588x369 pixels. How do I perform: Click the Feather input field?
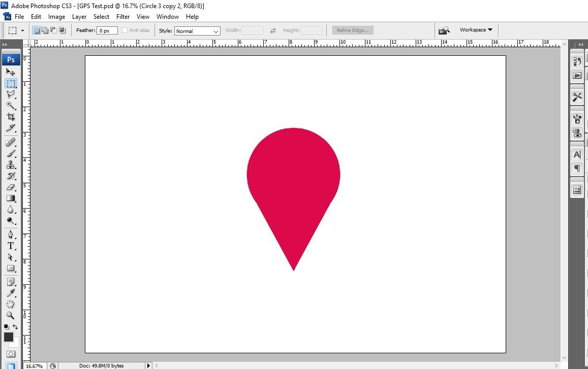[107, 31]
